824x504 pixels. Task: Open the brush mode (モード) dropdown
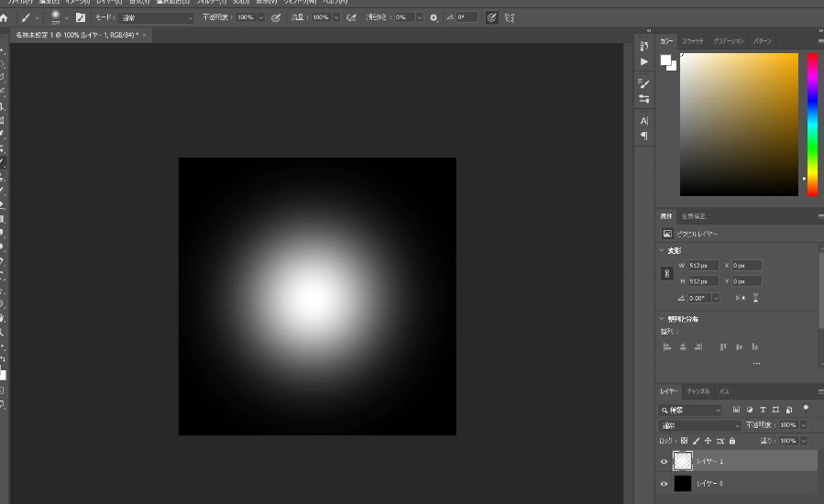pyautogui.click(x=156, y=17)
